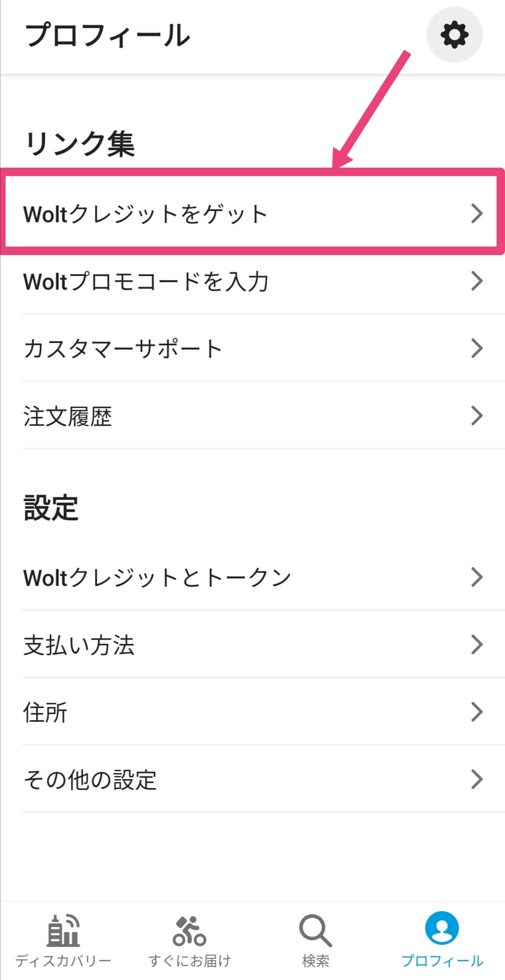Viewport: 505px width, 980px height.
Task: Expand chevron beside Woltクレジットをゲット
Action: pyautogui.click(x=476, y=213)
